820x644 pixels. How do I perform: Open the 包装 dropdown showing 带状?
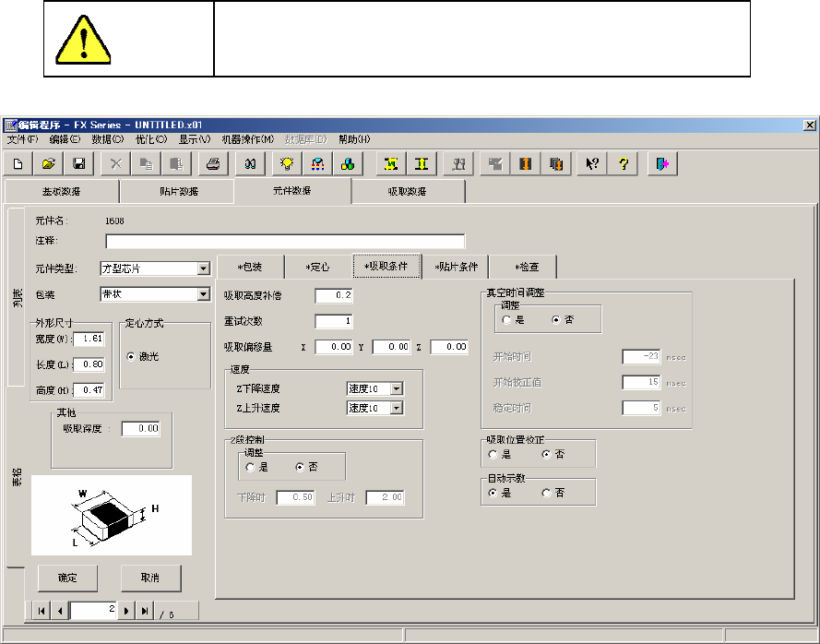204,294
